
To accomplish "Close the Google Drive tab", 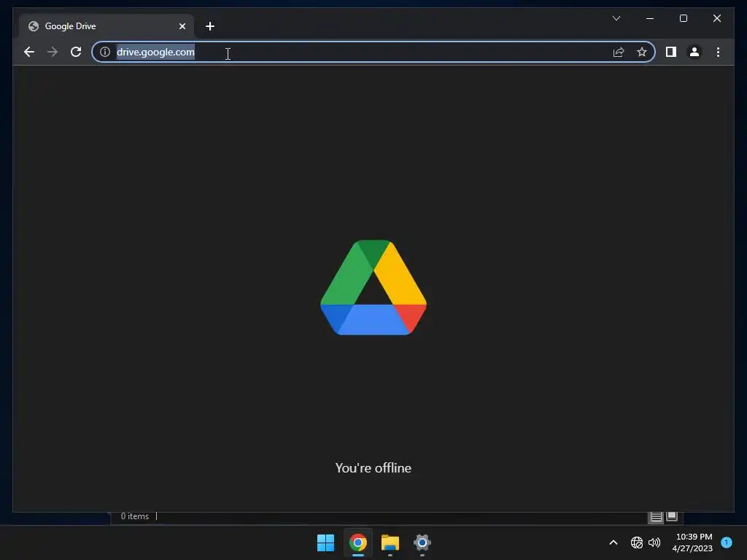I will click(x=182, y=26).
